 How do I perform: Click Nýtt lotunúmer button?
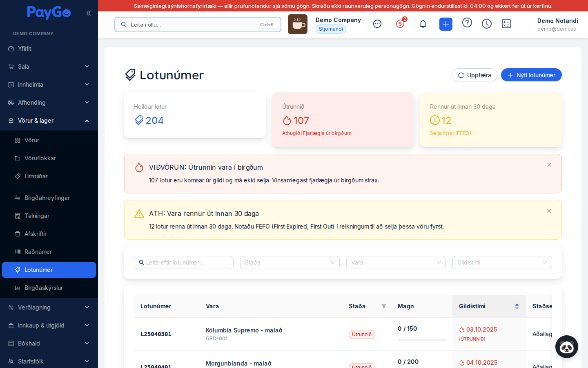click(531, 75)
